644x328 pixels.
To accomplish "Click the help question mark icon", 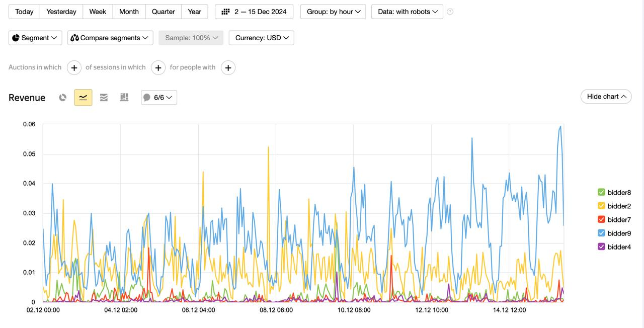I will point(450,12).
